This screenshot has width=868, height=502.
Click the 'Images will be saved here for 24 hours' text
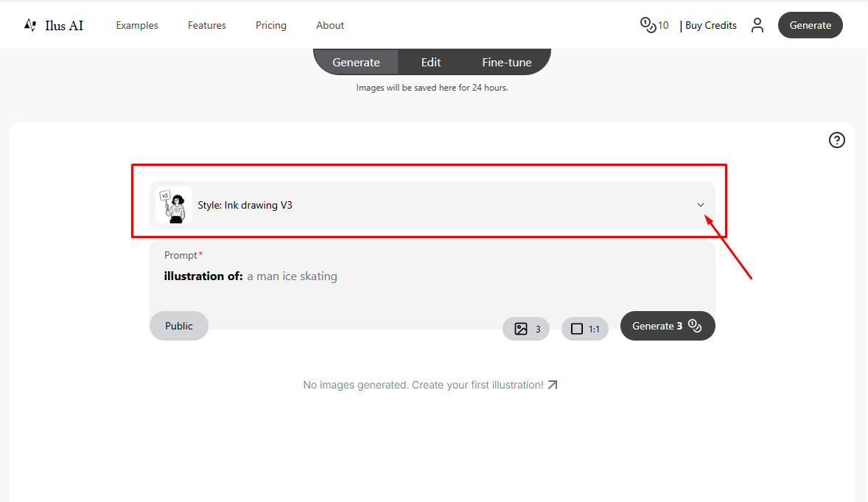(432, 88)
